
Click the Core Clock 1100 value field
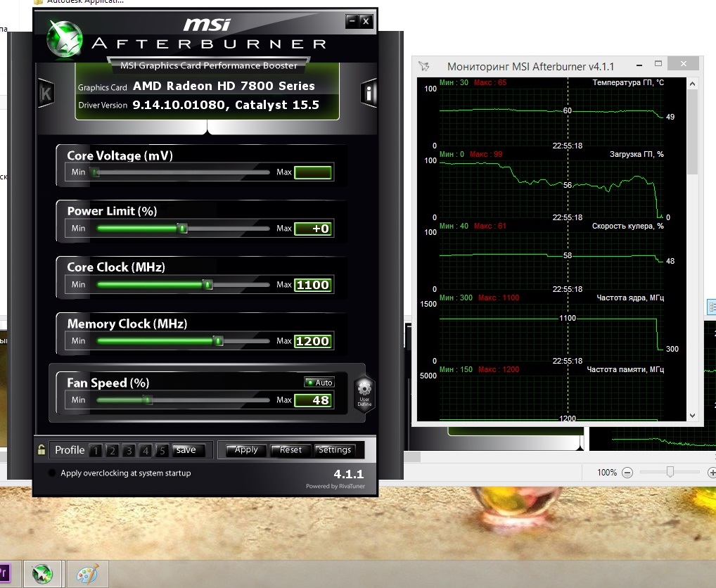point(313,285)
